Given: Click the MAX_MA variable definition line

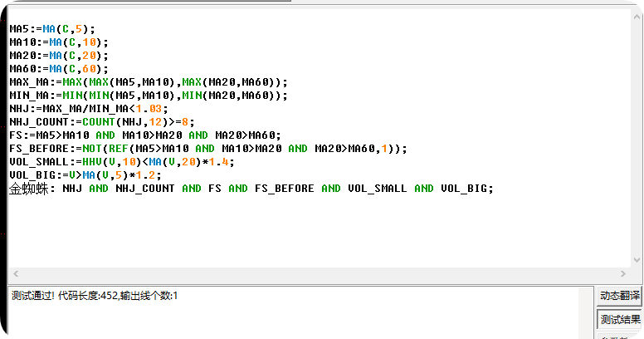Looking at the screenshot, I should pyautogui.click(x=149, y=82).
